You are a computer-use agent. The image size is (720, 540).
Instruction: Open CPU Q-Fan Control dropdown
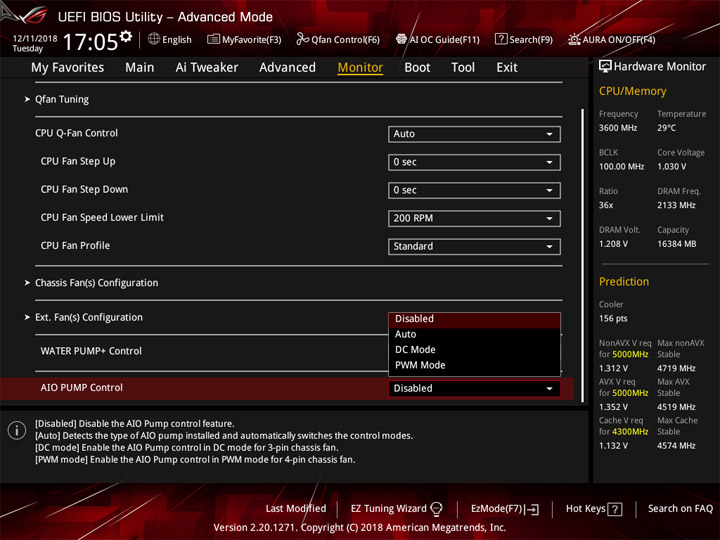pos(474,134)
